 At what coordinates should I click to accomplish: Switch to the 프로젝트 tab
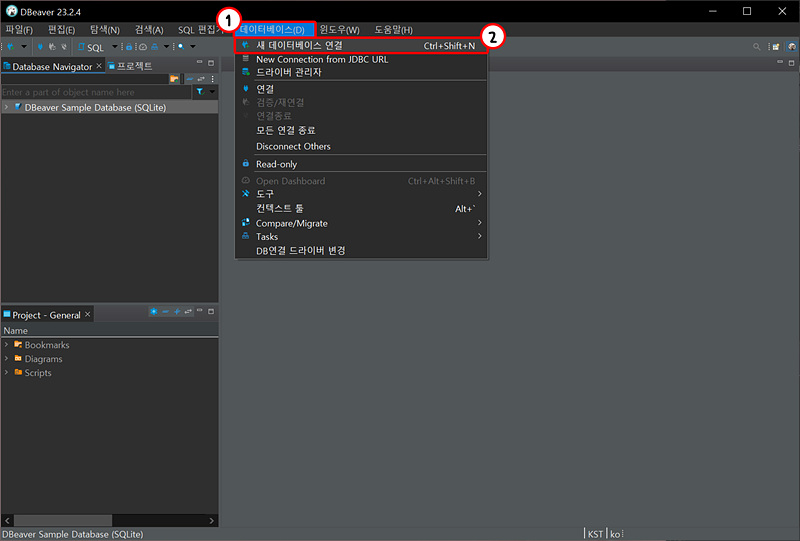(130, 66)
